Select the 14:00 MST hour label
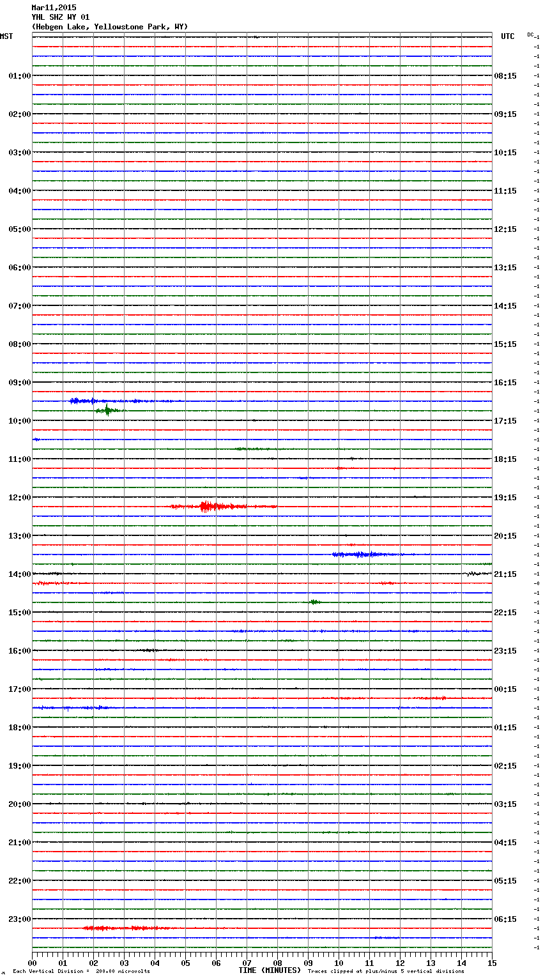This screenshot has width=543, height=980. (20, 574)
